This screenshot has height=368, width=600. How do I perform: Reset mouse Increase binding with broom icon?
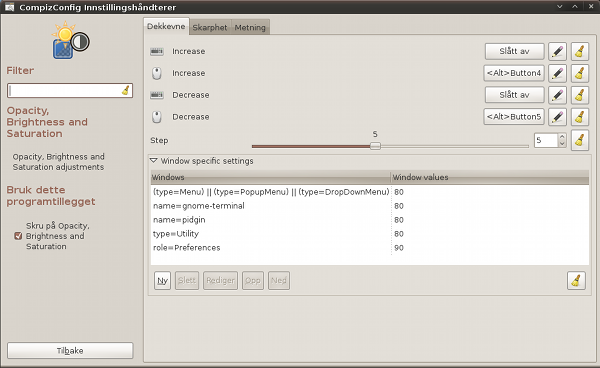[580, 73]
